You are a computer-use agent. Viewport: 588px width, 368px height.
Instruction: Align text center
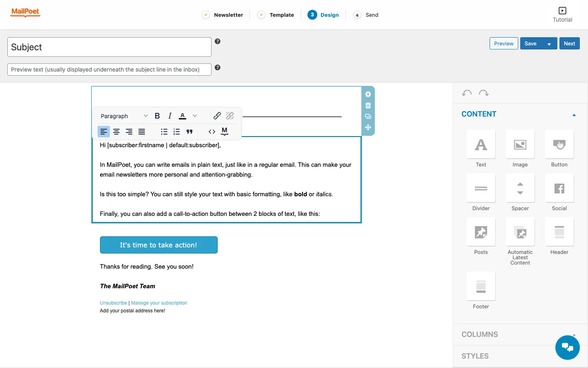[x=116, y=132]
